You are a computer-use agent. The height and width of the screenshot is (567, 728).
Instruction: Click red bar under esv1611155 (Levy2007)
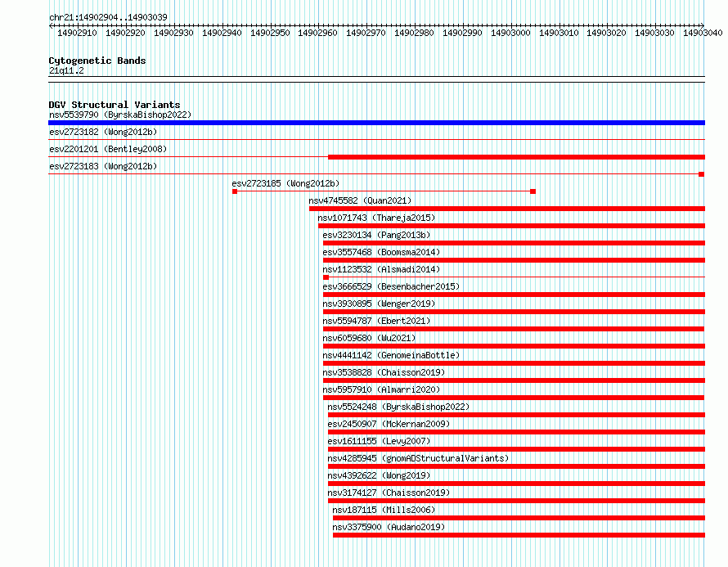pos(516,449)
